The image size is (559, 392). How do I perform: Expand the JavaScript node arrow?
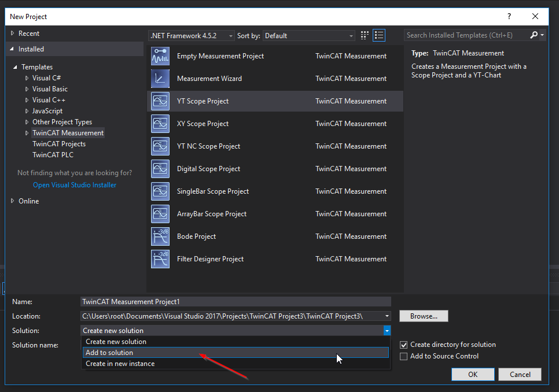coord(27,111)
